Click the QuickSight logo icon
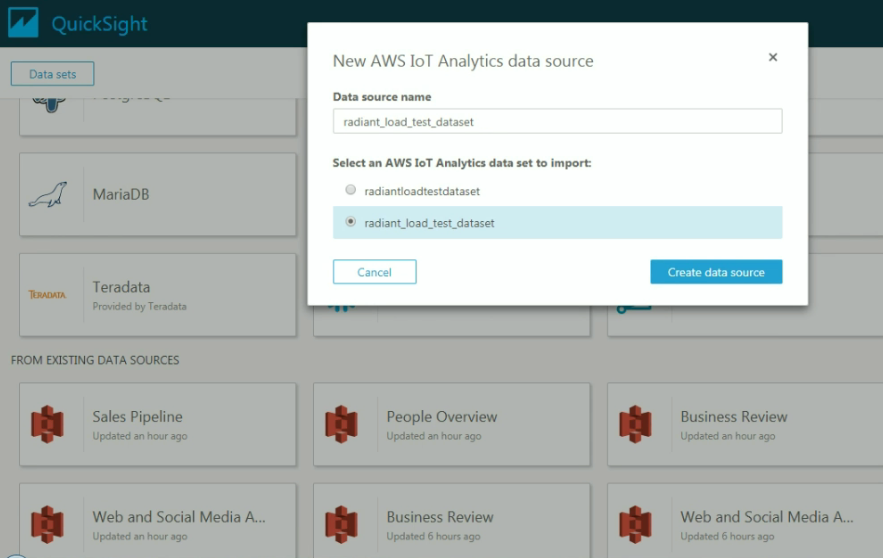 [22, 23]
